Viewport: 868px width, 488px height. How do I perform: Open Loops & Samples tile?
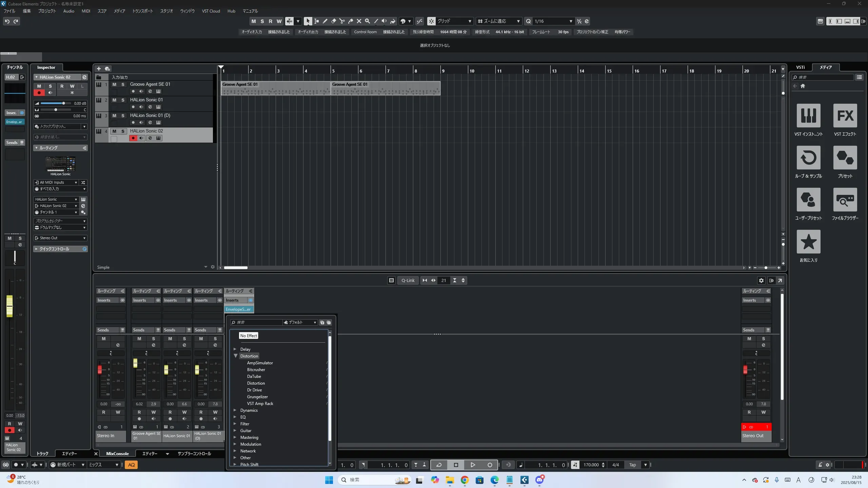(808, 158)
